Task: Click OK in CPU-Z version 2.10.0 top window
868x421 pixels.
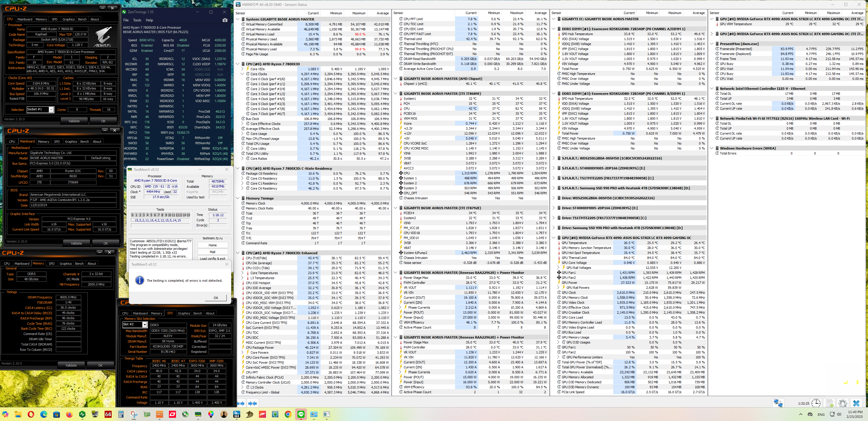Action: pos(103,121)
